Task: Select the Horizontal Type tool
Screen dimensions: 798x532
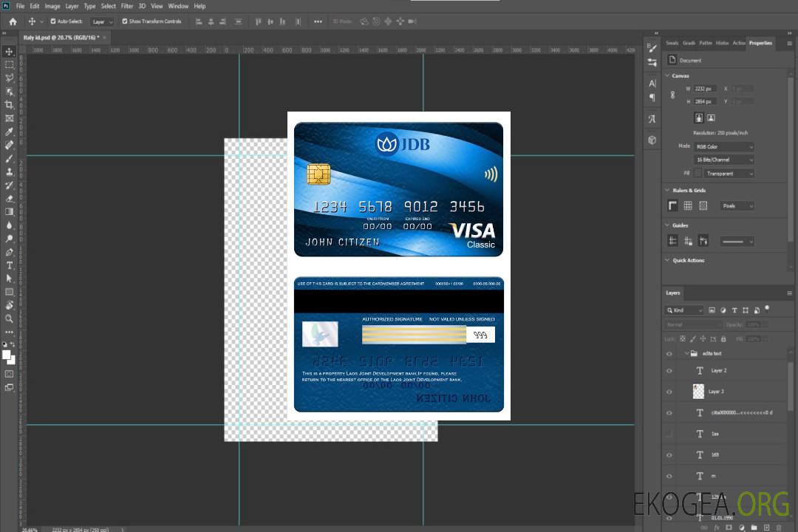Action: (x=9, y=265)
